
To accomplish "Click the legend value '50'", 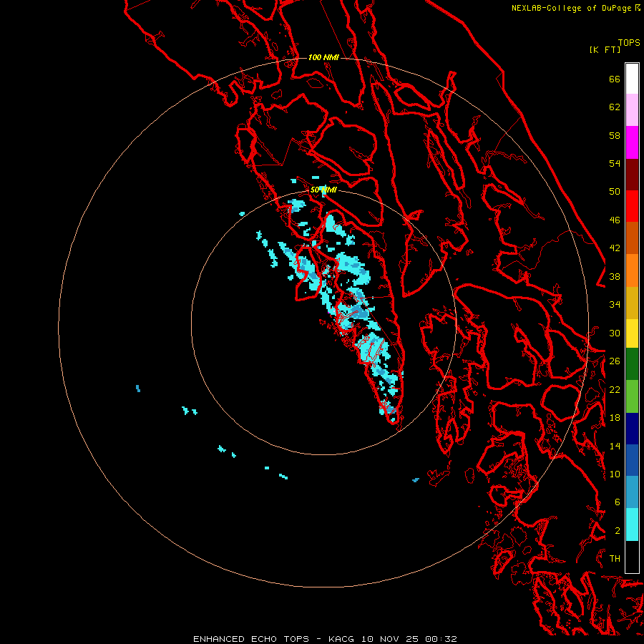I will click(x=615, y=191).
